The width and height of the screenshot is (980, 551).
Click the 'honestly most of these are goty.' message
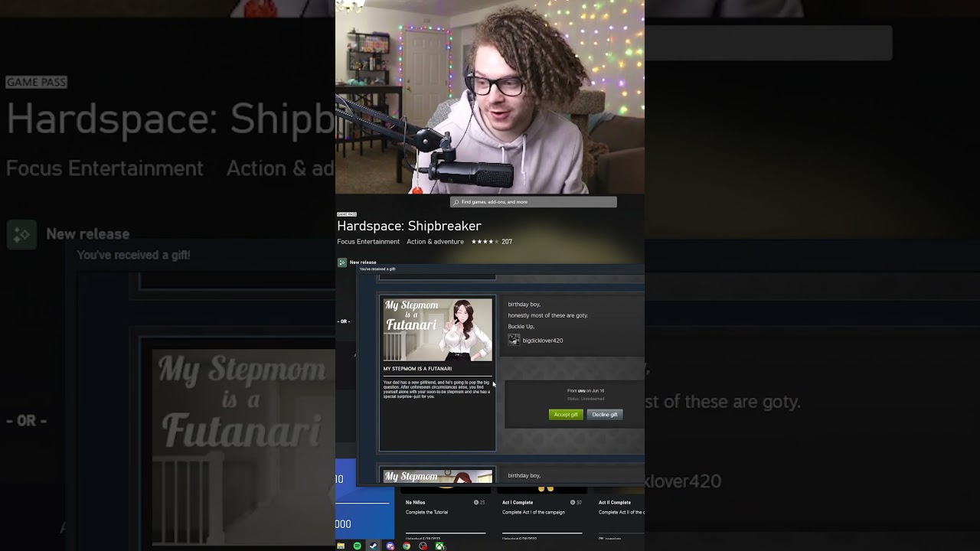[x=548, y=315]
